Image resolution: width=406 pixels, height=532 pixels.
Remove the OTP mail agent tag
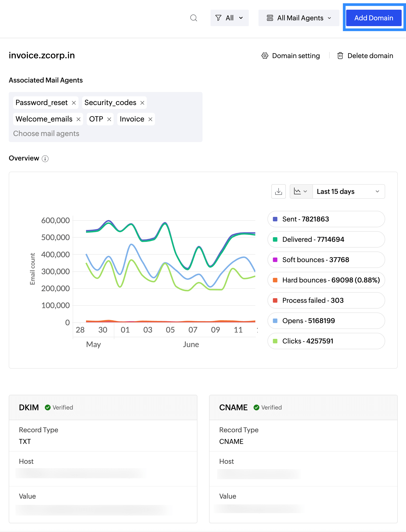[x=109, y=119]
